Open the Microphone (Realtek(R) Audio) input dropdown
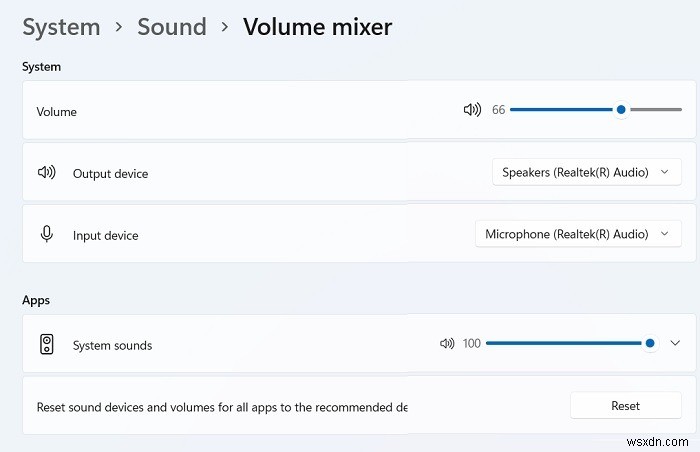Viewport: 700px width, 452px height. pyautogui.click(x=577, y=234)
